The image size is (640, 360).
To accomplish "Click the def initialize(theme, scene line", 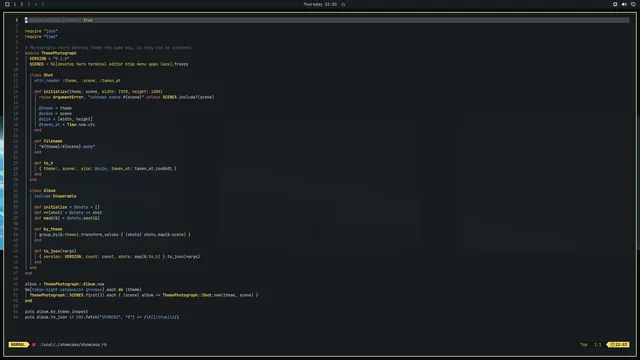I will pyautogui.click(x=98, y=91).
